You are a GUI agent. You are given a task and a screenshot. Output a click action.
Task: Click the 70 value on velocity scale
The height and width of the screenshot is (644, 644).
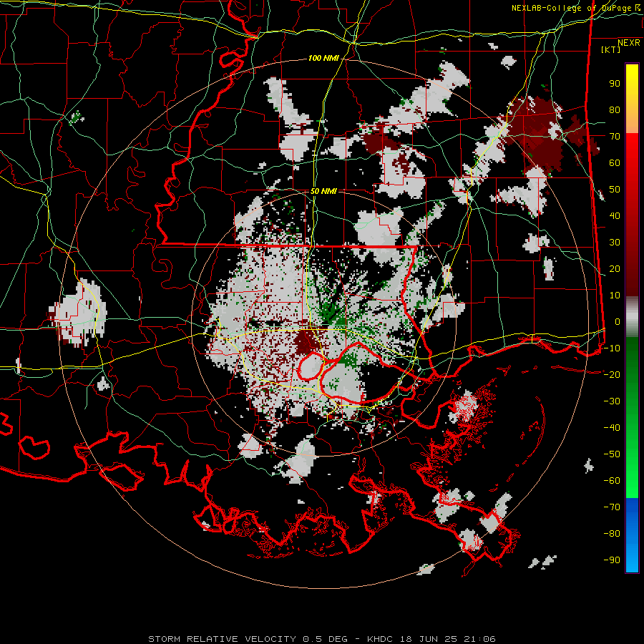[x=615, y=137]
